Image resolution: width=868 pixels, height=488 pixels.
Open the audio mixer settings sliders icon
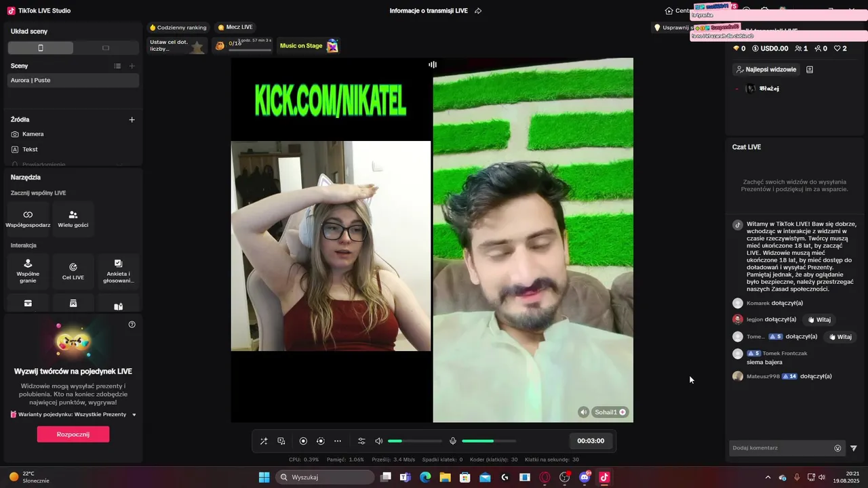click(x=361, y=441)
